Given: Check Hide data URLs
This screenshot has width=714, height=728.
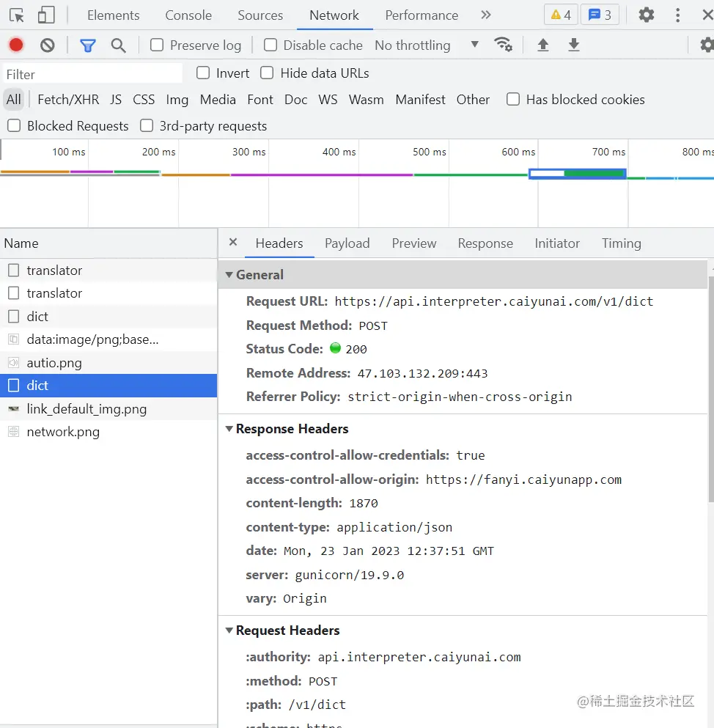Looking at the screenshot, I should (267, 73).
